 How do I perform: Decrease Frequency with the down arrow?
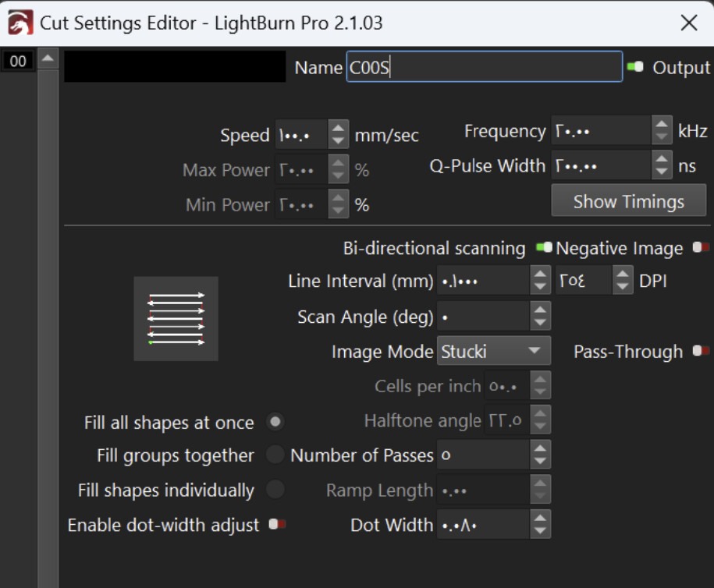point(662,137)
